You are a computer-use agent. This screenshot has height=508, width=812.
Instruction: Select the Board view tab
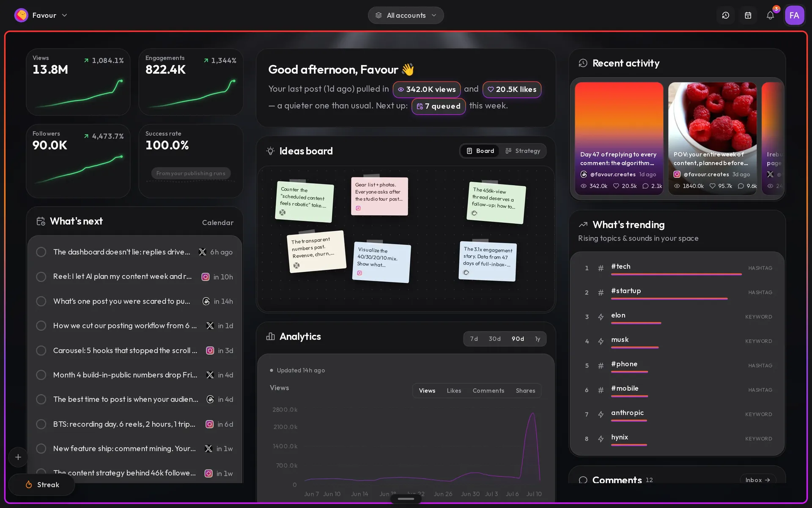point(480,151)
